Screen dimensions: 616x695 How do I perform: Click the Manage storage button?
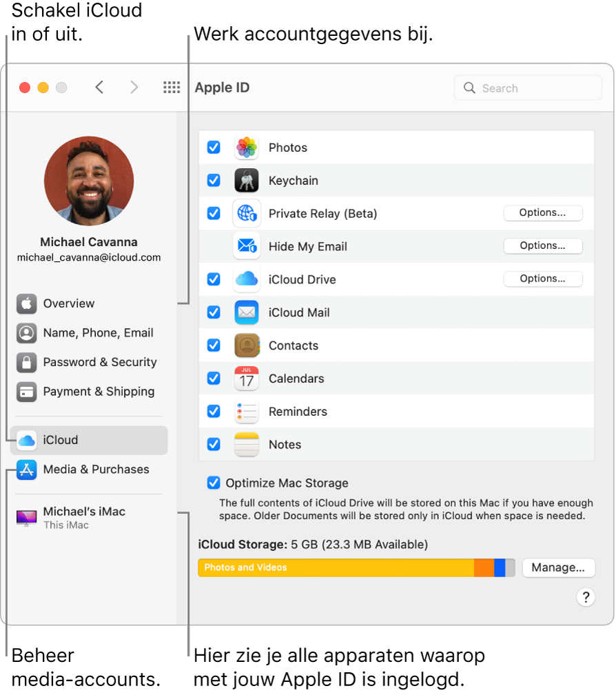point(559,567)
